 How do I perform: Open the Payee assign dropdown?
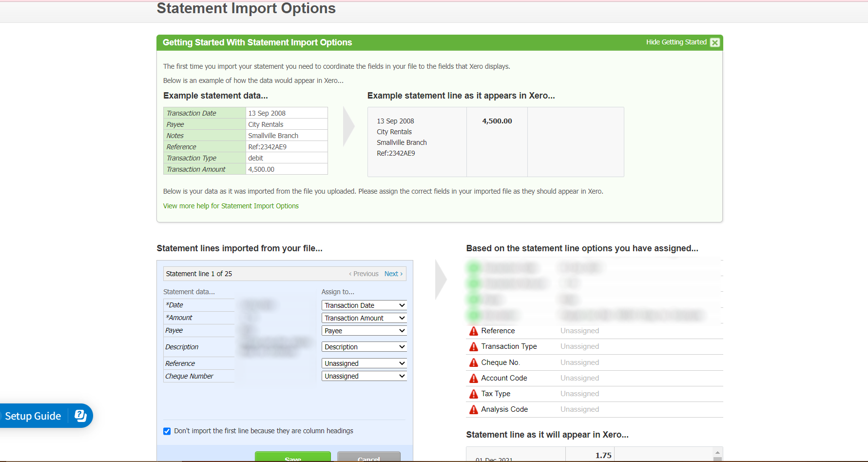364,331
